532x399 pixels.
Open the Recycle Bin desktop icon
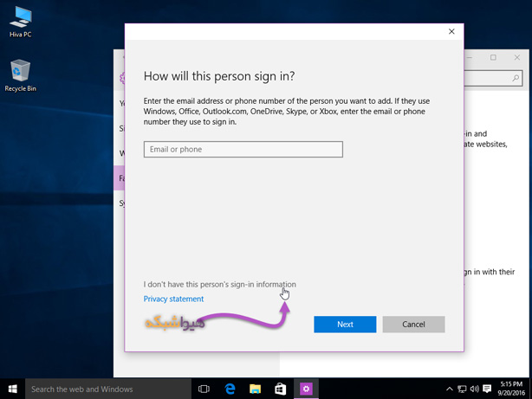point(20,75)
